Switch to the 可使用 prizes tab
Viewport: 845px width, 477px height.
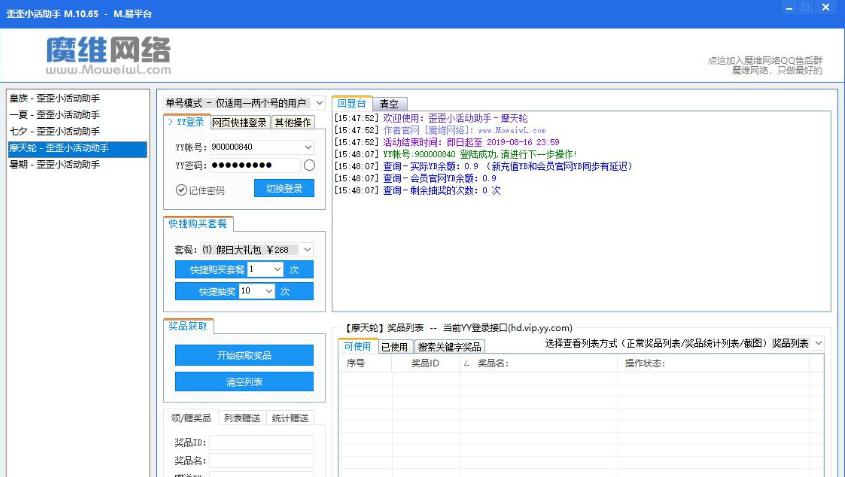(358, 346)
